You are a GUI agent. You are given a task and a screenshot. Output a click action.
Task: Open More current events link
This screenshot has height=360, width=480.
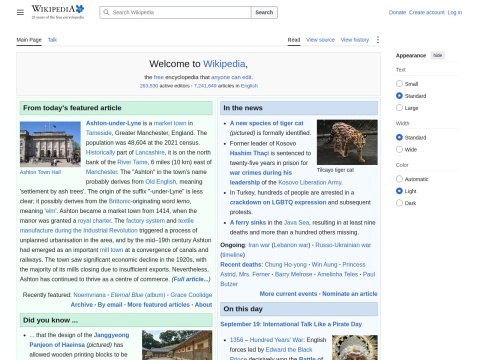pyautogui.click(x=288, y=294)
